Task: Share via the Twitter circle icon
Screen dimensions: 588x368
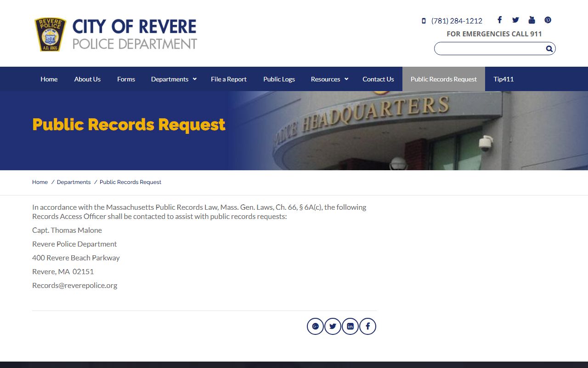Action: tap(333, 326)
